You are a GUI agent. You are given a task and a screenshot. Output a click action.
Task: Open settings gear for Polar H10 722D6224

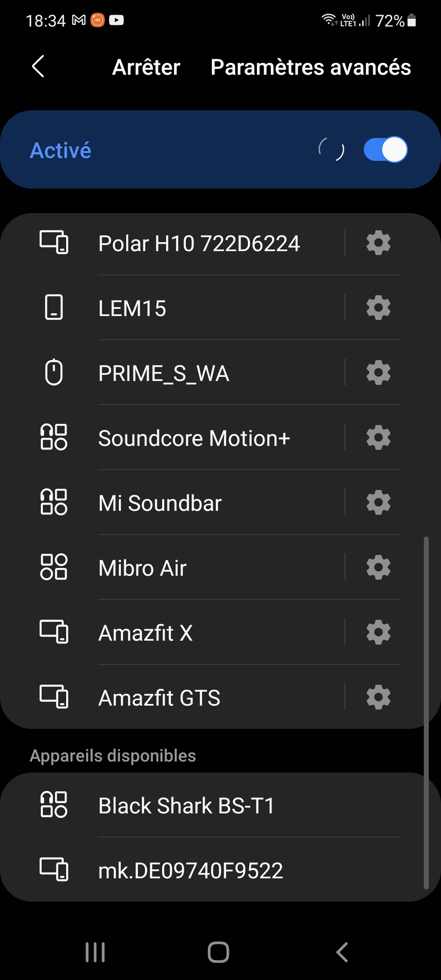tap(379, 243)
